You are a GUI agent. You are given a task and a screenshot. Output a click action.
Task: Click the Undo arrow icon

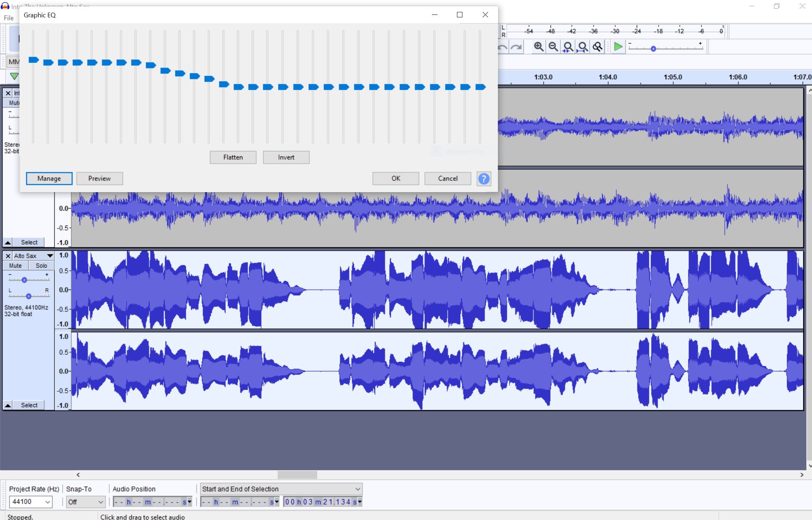[503, 47]
